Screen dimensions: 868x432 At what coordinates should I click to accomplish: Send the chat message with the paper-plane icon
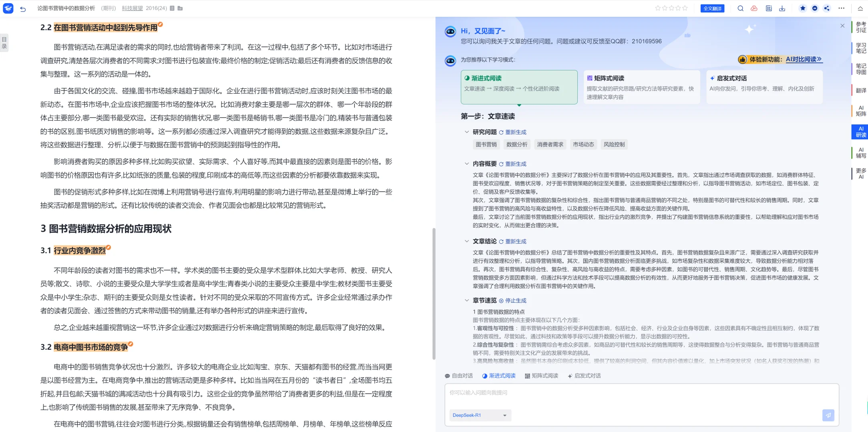(x=828, y=416)
